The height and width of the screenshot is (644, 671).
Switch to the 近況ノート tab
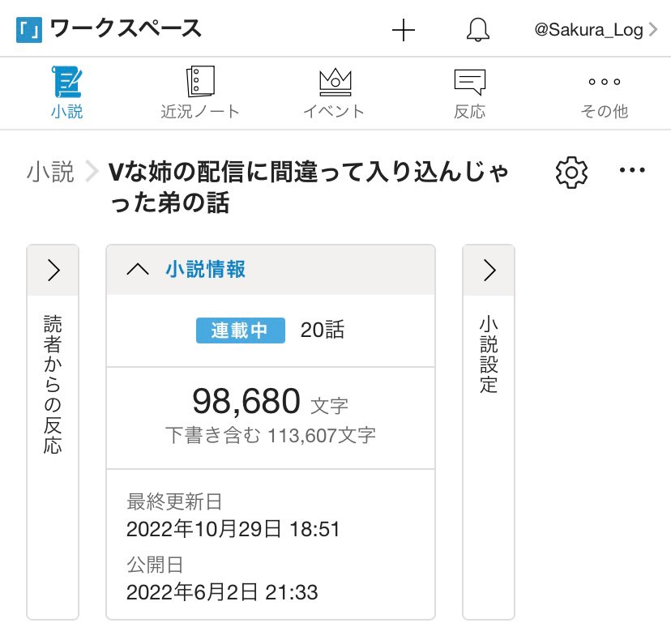(200, 93)
